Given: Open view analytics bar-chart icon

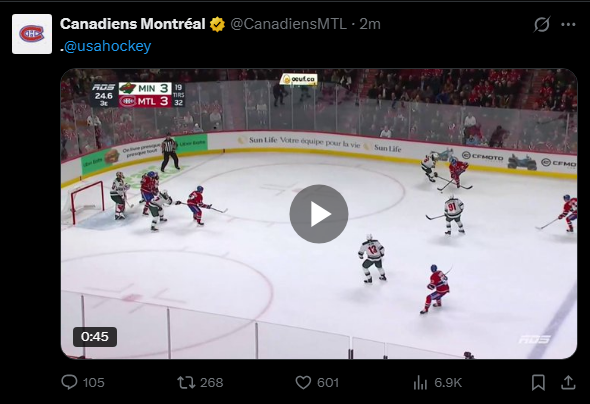Looking at the screenshot, I should click(420, 383).
